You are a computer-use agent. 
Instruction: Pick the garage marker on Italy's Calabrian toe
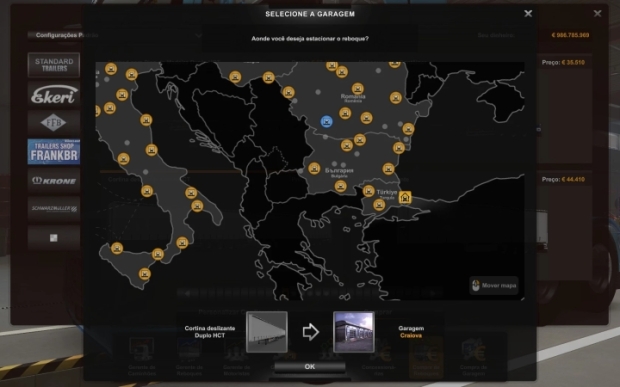pos(182,242)
